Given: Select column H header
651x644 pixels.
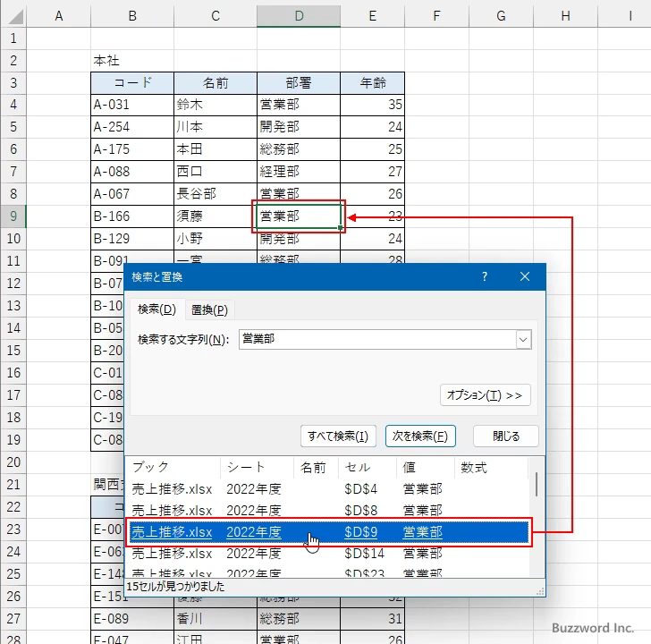Looking at the screenshot, I should click(565, 16).
